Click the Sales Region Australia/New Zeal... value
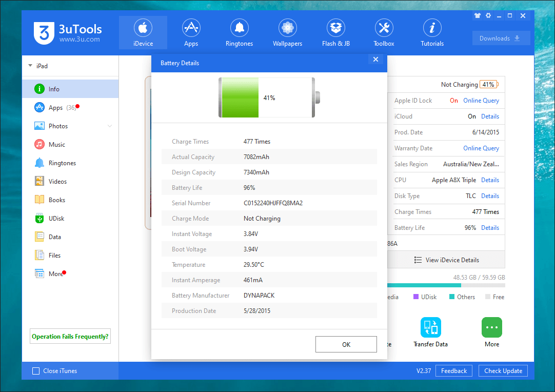The height and width of the screenshot is (392, 555). coord(471,164)
